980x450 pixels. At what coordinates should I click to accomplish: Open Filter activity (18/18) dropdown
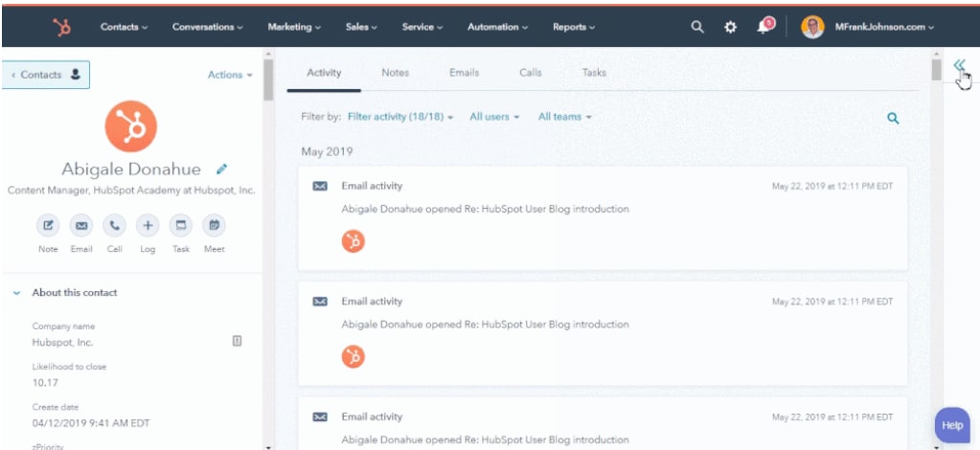400,117
